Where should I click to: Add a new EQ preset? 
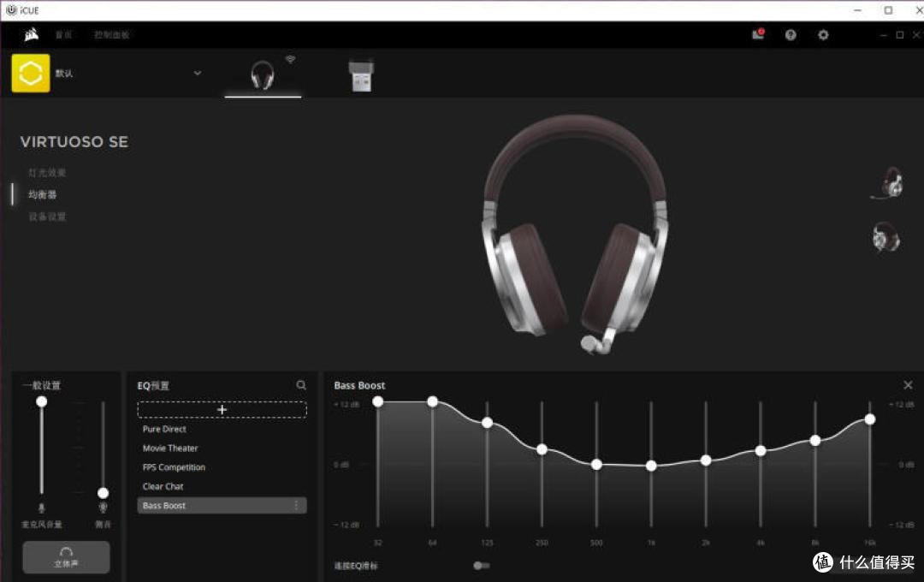222,409
